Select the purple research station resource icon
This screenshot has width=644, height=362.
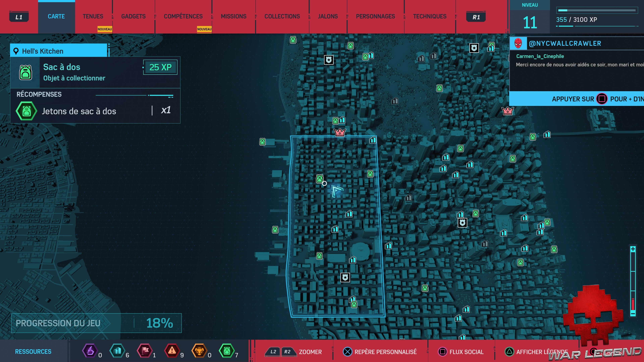(90, 351)
